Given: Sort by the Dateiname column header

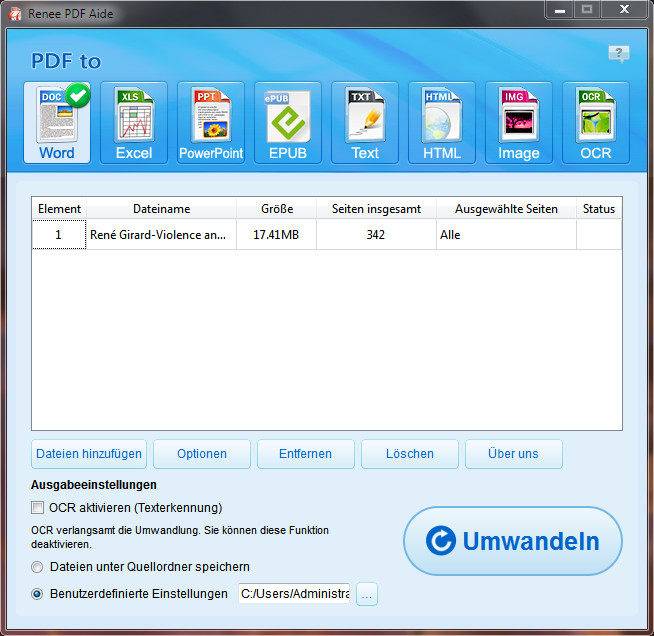Looking at the screenshot, I should pos(161,209).
